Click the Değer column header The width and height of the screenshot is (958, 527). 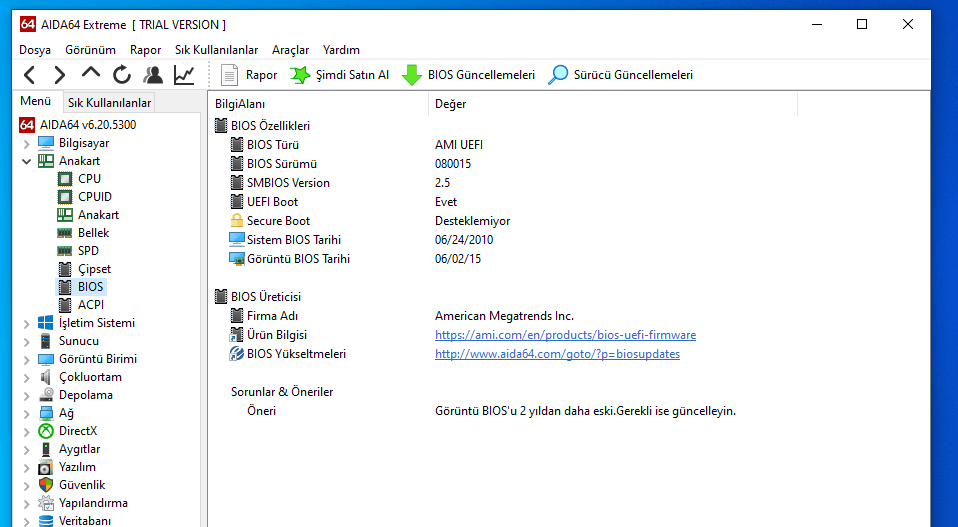point(613,104)
